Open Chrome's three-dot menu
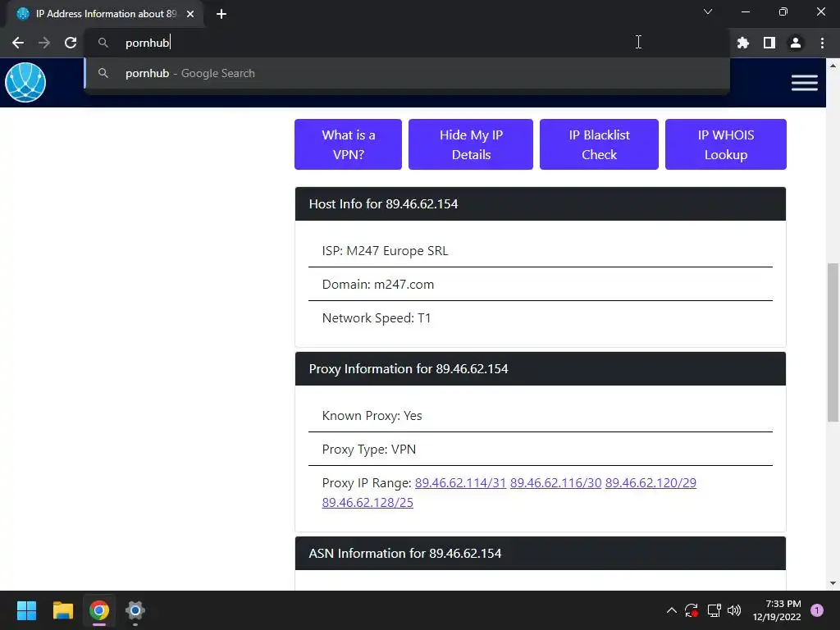This screenshot has height=630, width=840. (x=822, y=43)
